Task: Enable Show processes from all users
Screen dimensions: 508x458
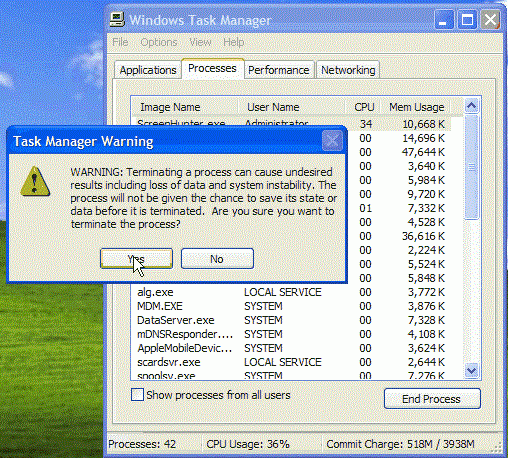Action: tap(137, 395)
